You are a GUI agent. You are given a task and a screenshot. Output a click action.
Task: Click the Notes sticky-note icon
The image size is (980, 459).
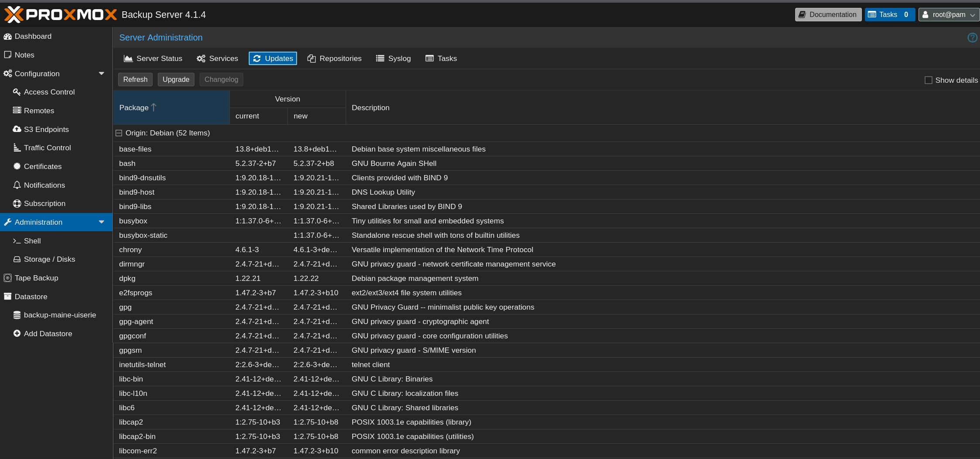pyautogui.click(x=7, y=55)
